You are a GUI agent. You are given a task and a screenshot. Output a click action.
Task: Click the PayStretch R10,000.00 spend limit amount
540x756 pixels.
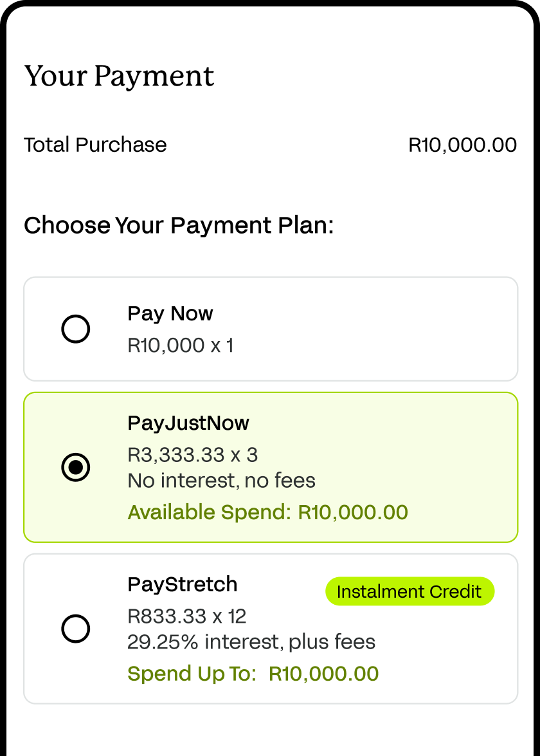tap(323, 674)
